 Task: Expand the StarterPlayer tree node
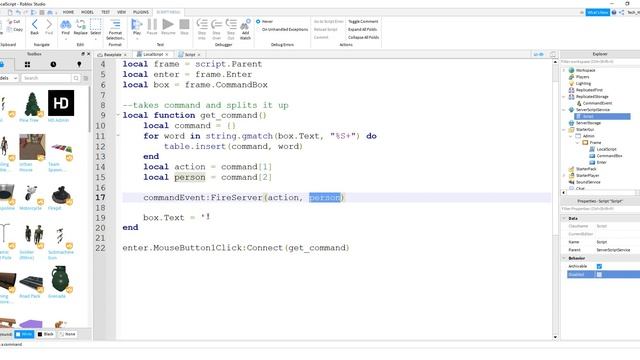tap(564, 176)
